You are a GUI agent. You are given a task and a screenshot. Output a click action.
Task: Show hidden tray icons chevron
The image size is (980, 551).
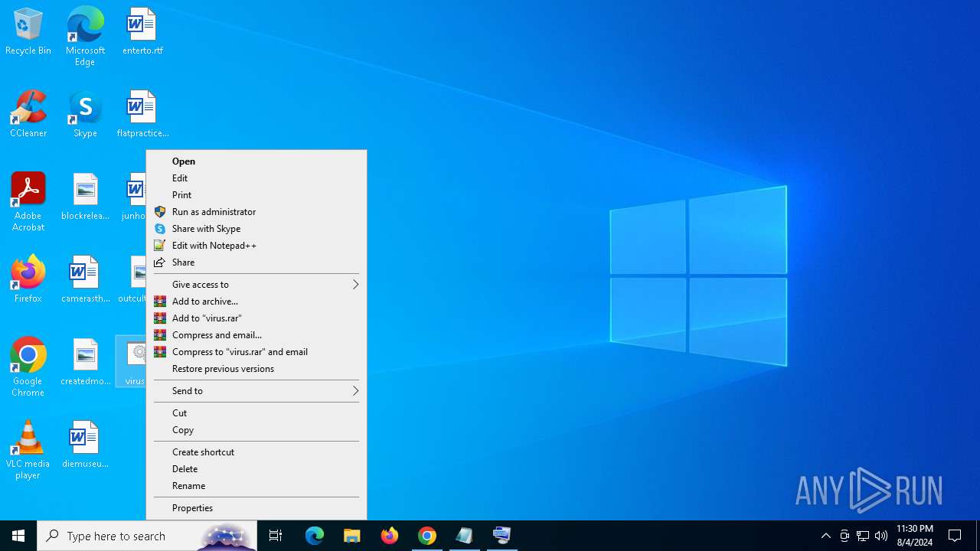[x=826, y=536]
